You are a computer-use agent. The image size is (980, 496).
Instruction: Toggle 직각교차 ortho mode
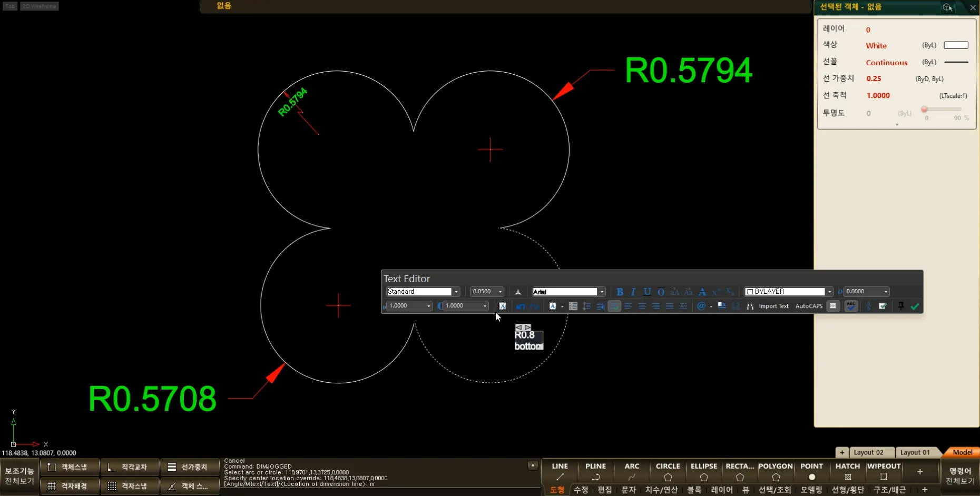coord(129,467)
